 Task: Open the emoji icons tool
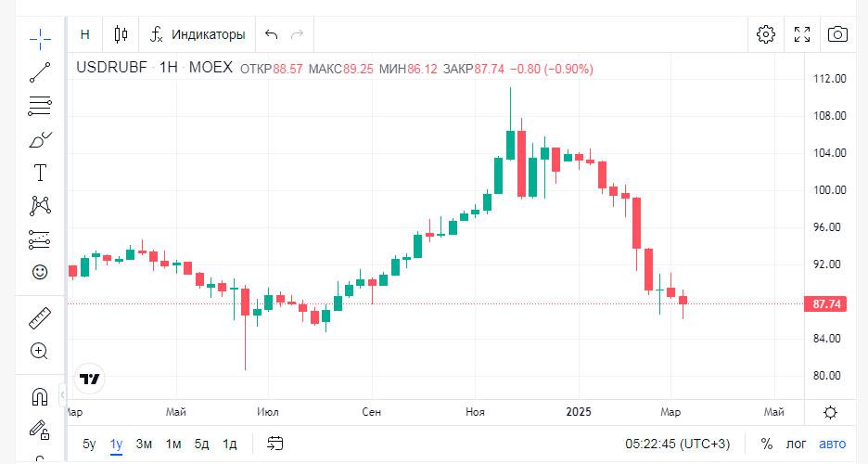tap(40, 272)
